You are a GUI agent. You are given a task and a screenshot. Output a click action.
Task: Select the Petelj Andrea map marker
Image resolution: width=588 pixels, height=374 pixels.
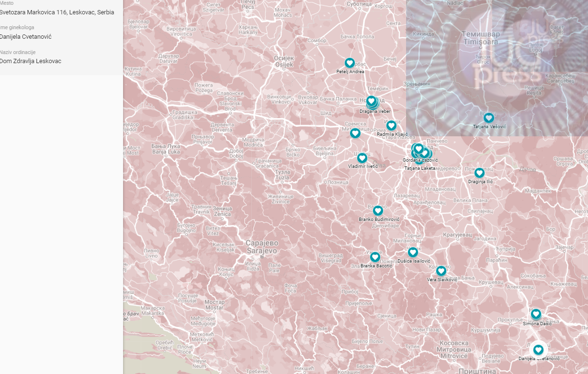point(350,63)
